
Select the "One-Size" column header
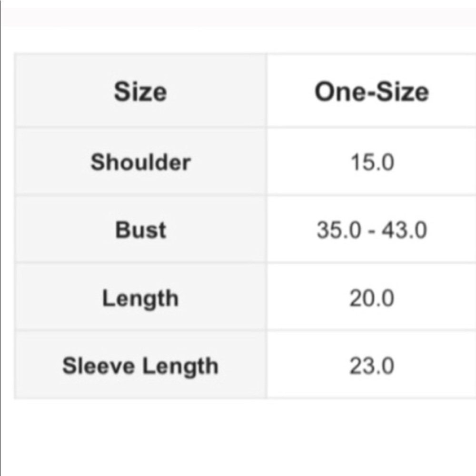(x=371, y=91)
